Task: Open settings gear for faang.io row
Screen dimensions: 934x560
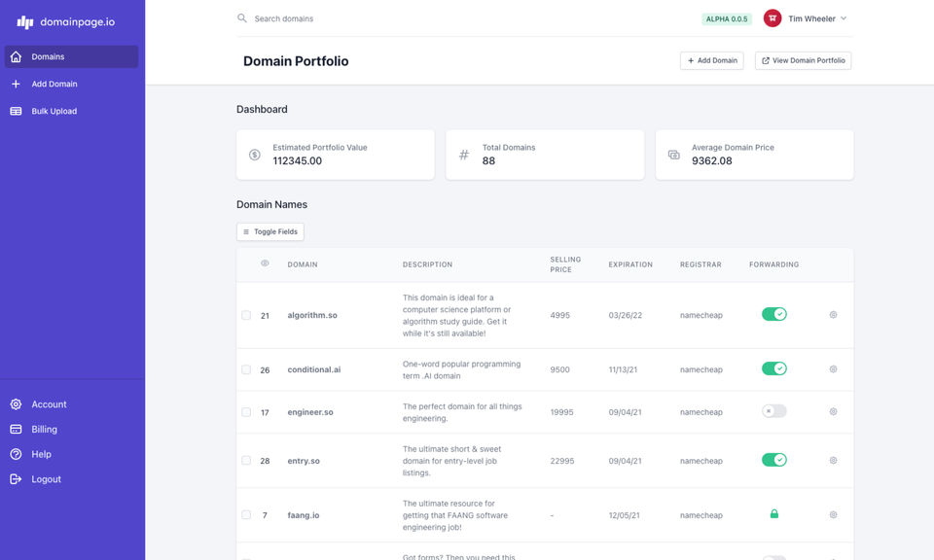Action: click(834, 514)
